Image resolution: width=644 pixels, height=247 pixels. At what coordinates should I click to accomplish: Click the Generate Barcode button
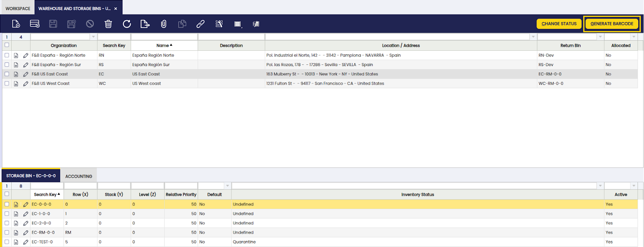tap(611, 24)
